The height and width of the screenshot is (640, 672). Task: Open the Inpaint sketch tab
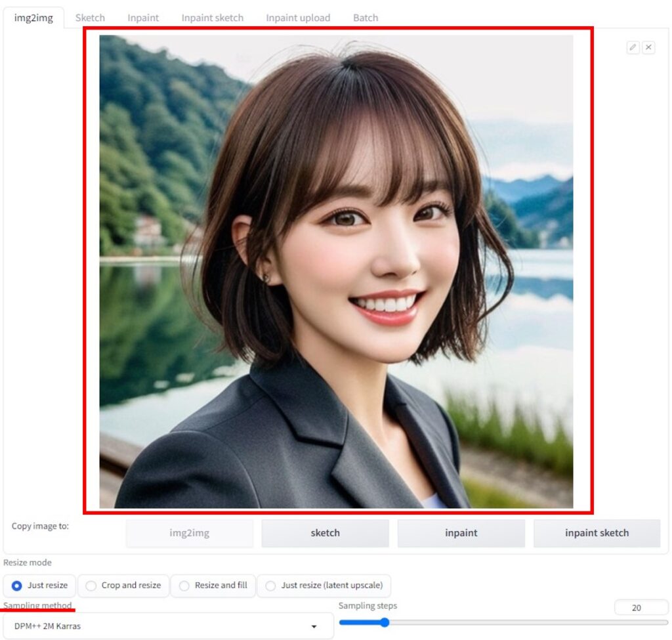tap(212, 18)
